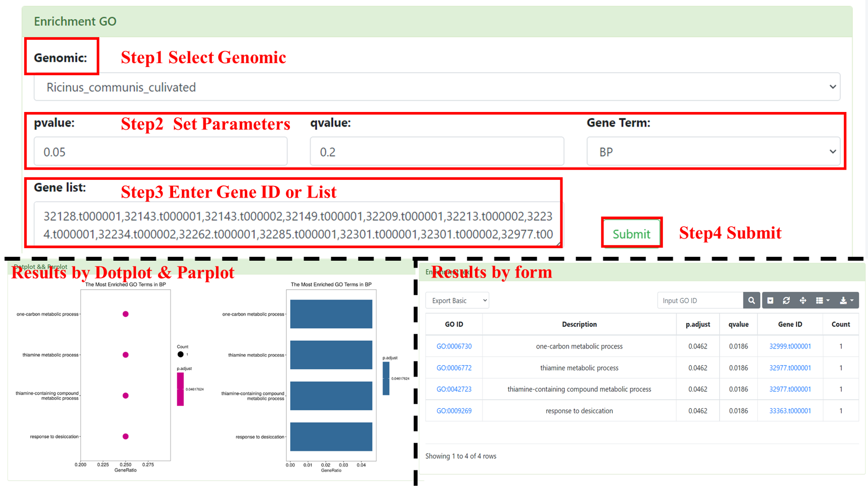Expand the Genomic species dropdown

pos(437,87)
